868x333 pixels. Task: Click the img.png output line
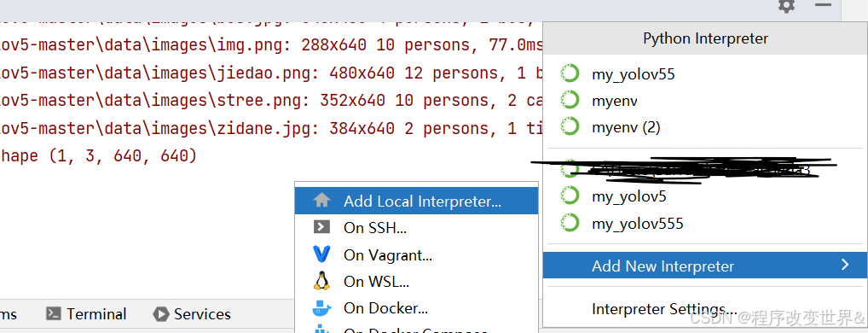click(271, 45)
